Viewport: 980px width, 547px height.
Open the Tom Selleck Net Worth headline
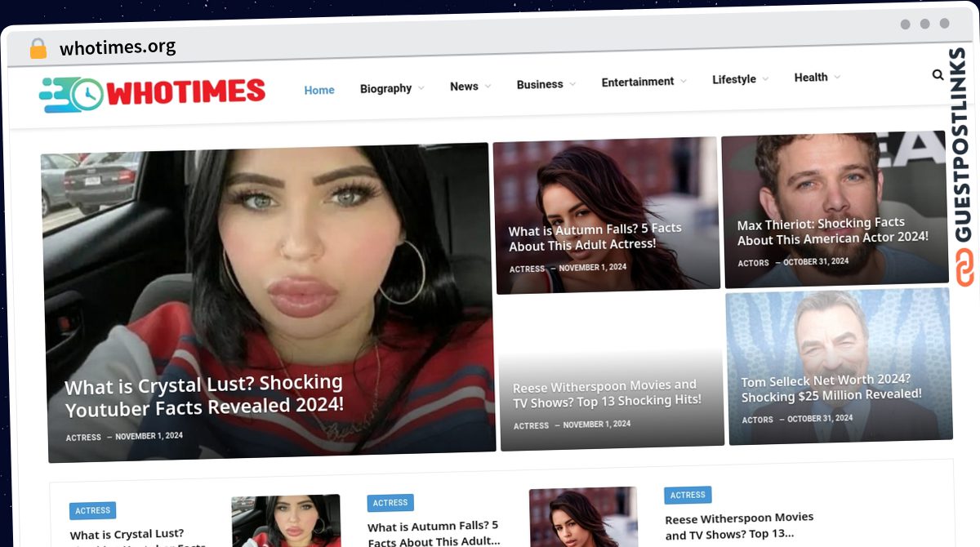[x=831, y=389]
